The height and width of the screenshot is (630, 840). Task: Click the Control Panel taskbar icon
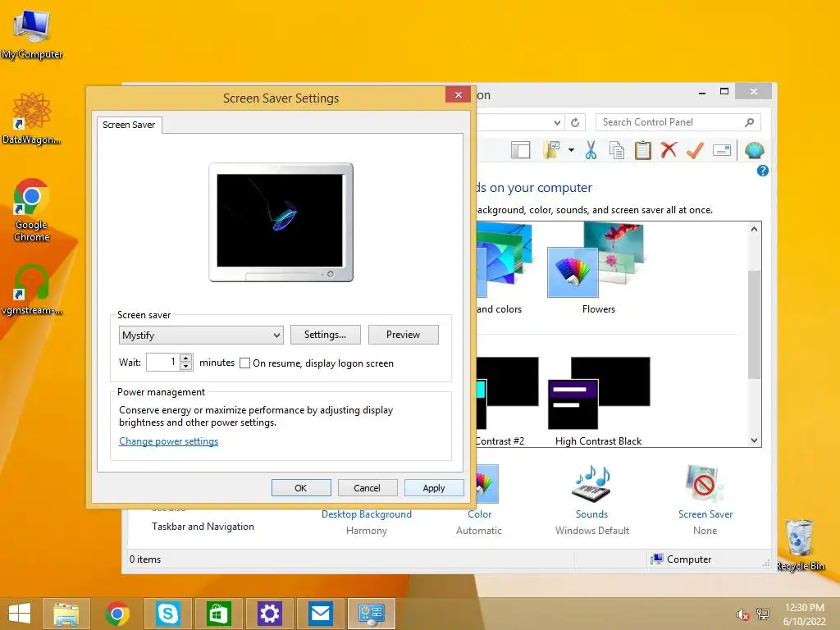pyautogui.click(x=372, y=614)
